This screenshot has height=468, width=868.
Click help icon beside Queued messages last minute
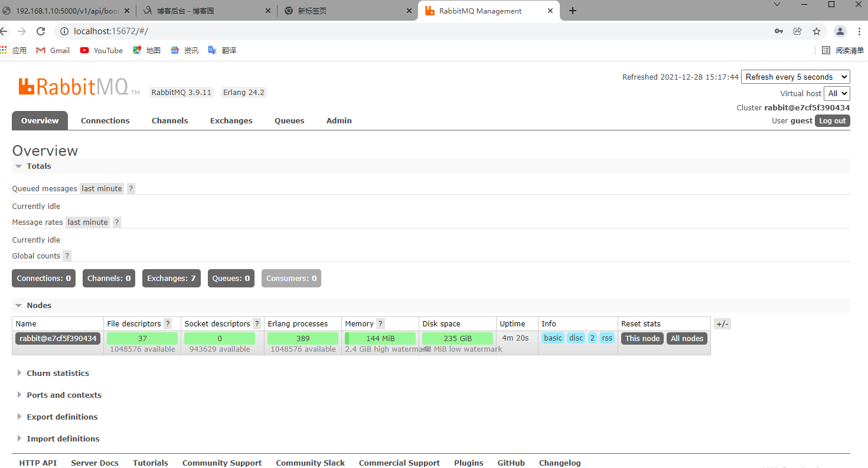point(131,188)
